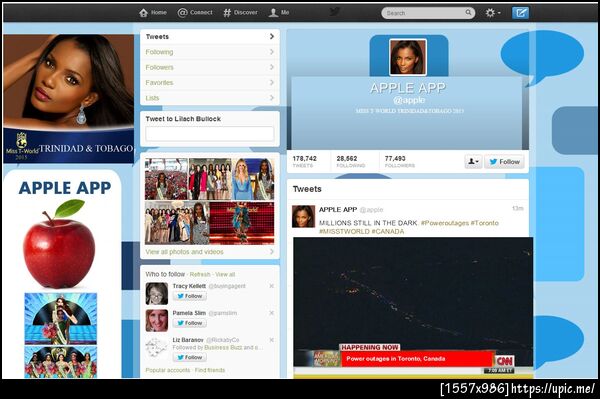The image size is (600, 399).
Task: Open the blonde woman in blue dress photo
Action: [x=253, y=179]
